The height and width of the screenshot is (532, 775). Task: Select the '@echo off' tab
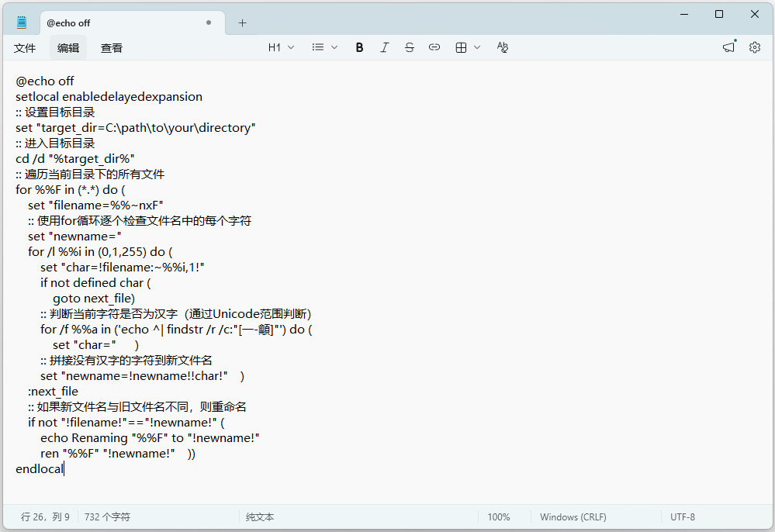(133, 22)
